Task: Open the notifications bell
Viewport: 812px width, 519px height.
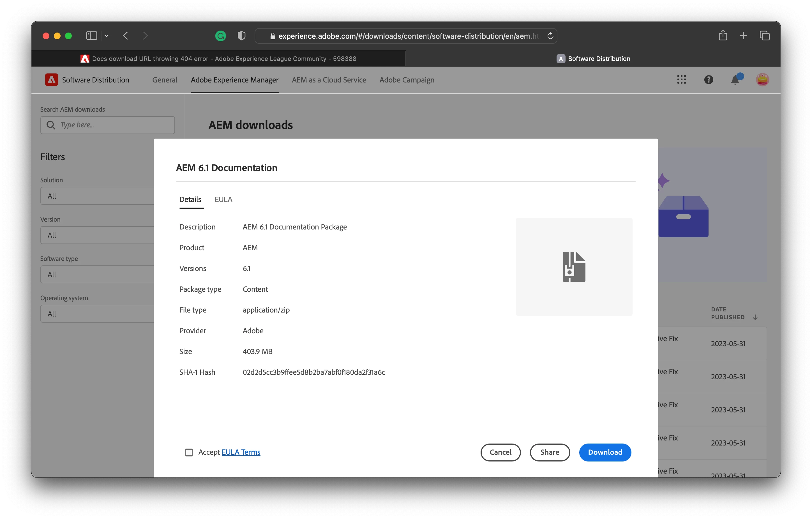Action: click(735, 80)
